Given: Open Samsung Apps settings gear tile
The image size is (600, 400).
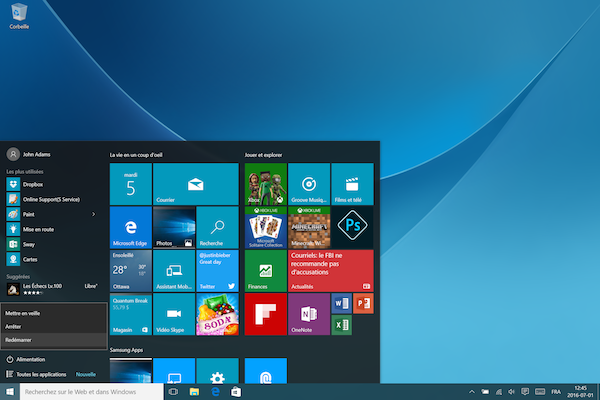Looking at the screenshot, I should pyautogui.click(x=217, y=371).
